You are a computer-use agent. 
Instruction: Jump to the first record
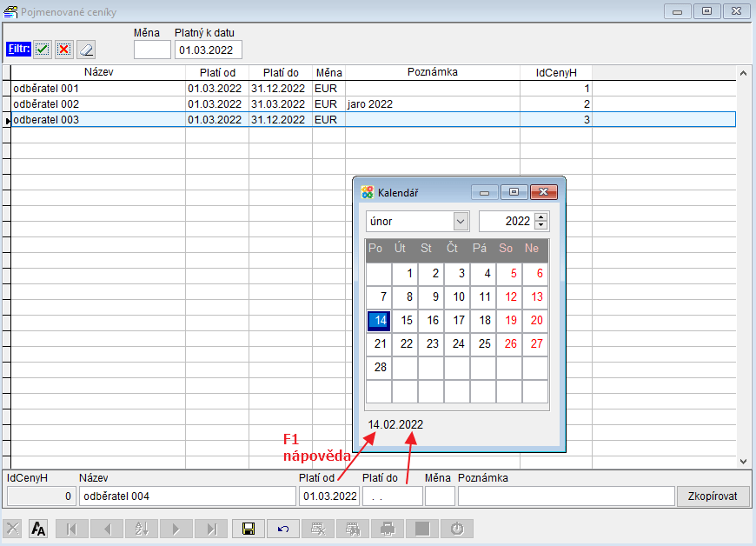(x=72, y=529)
